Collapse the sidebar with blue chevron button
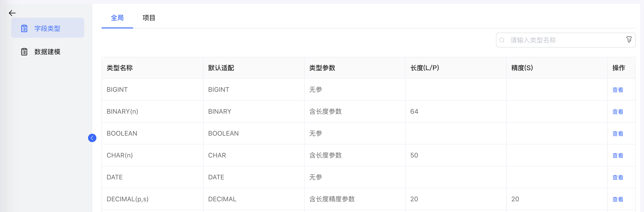This screenshot has width=644, height=212. tap(92, 138)
